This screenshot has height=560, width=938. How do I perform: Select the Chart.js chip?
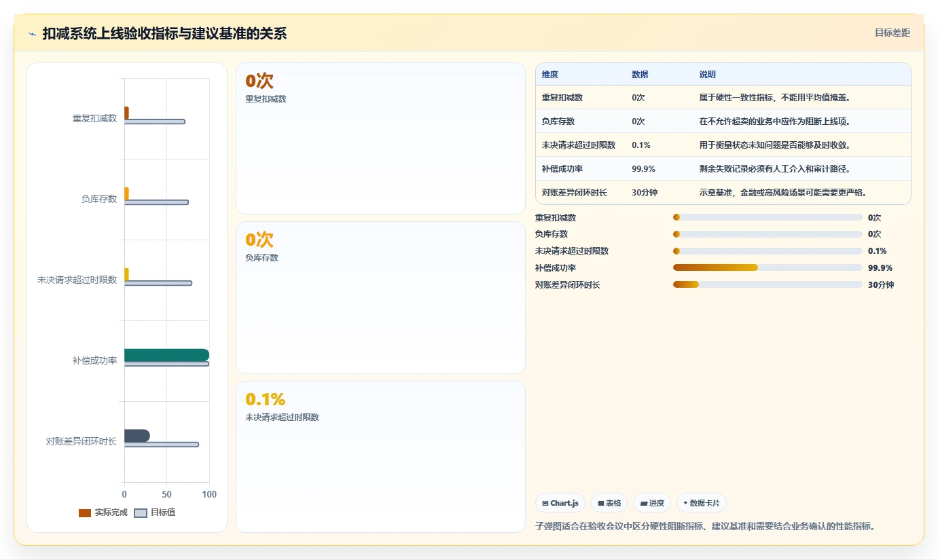point(560,503)
